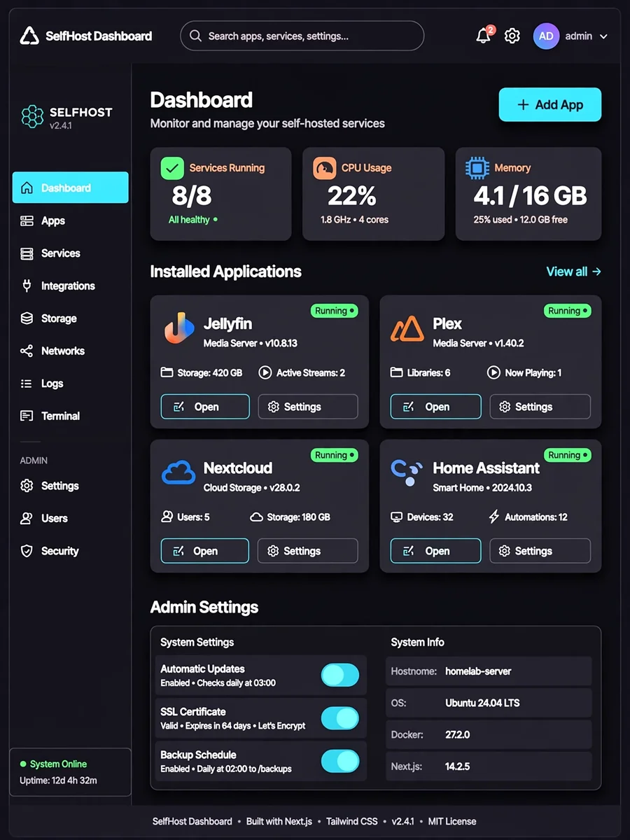Toggle Automatic Updates switch

pyautogui.click(x=340, y=675)
